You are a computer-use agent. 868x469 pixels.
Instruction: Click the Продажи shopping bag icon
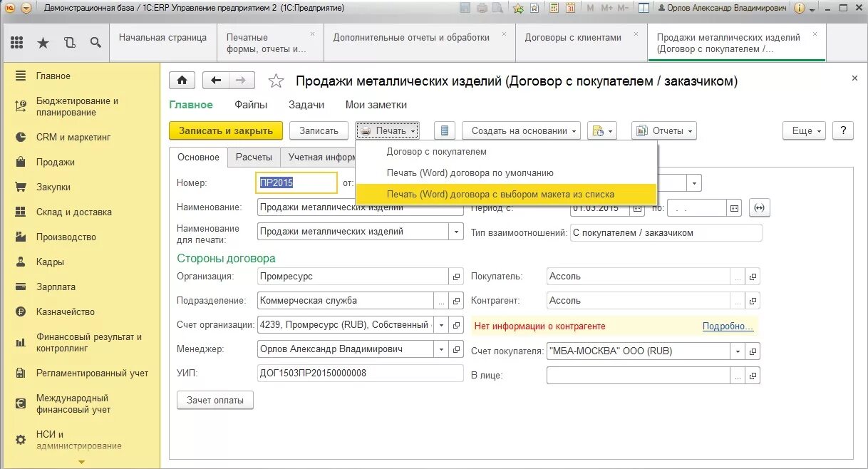click(x=21, y=162)
